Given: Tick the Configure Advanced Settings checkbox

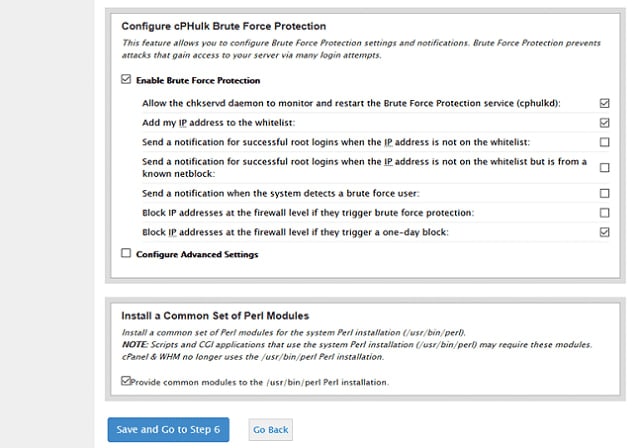Looking at the screenshot, I should coord(126,254).
